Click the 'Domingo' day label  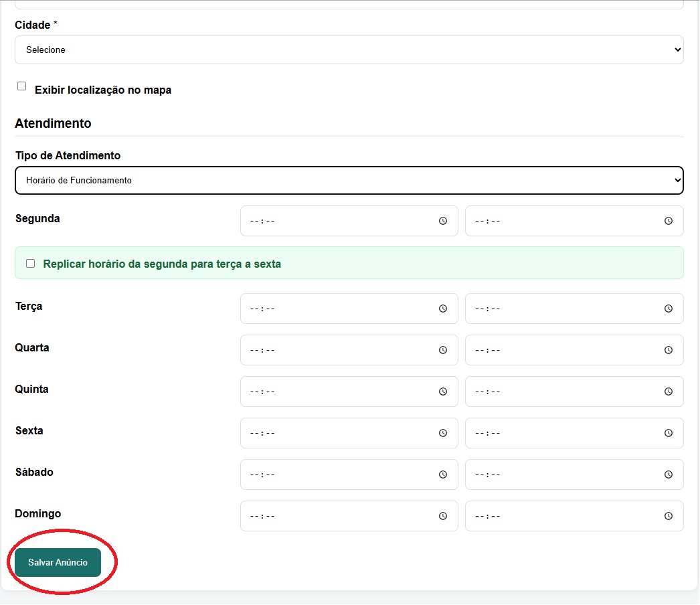pos(38,514)
